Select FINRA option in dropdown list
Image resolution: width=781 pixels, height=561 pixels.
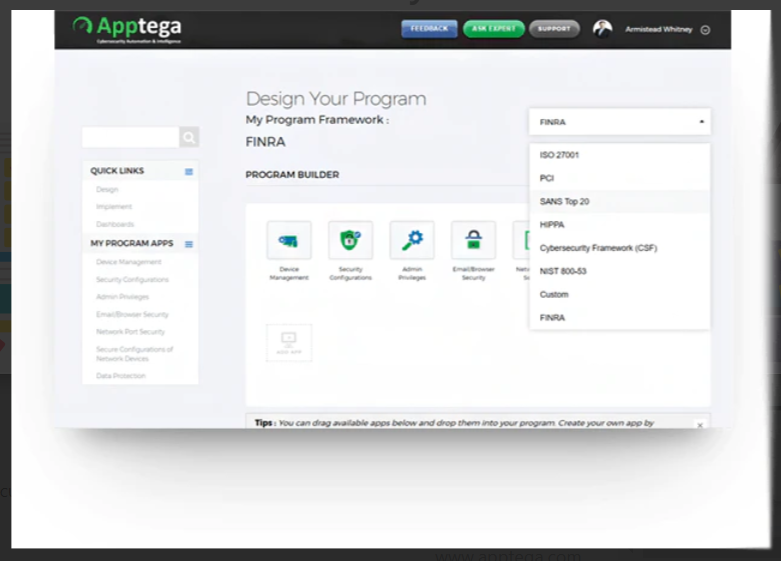620,317
